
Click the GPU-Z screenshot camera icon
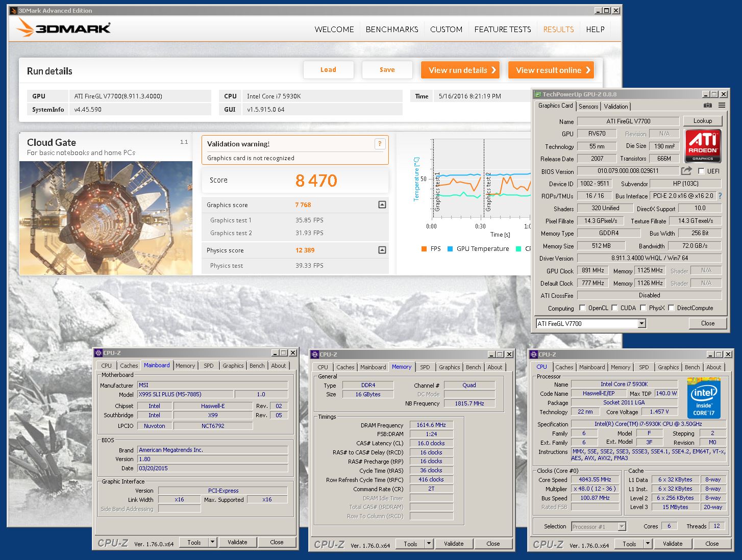(x=707, y=106)
